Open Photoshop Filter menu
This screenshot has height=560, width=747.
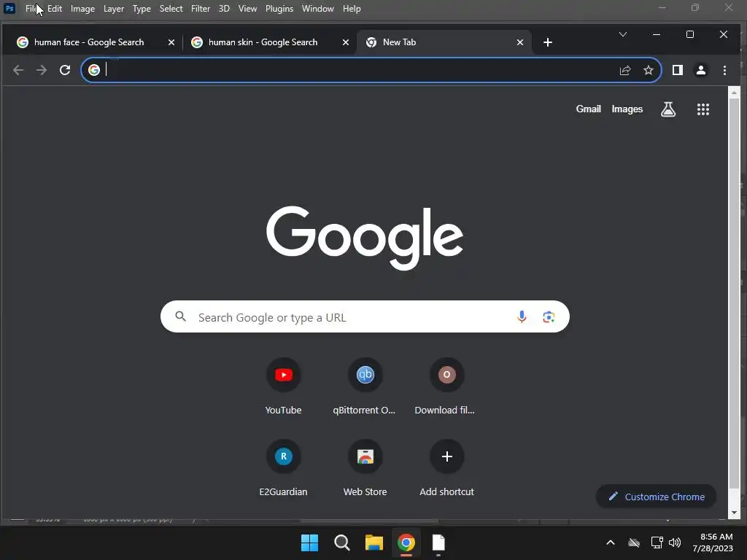click(x=201, y=9)
